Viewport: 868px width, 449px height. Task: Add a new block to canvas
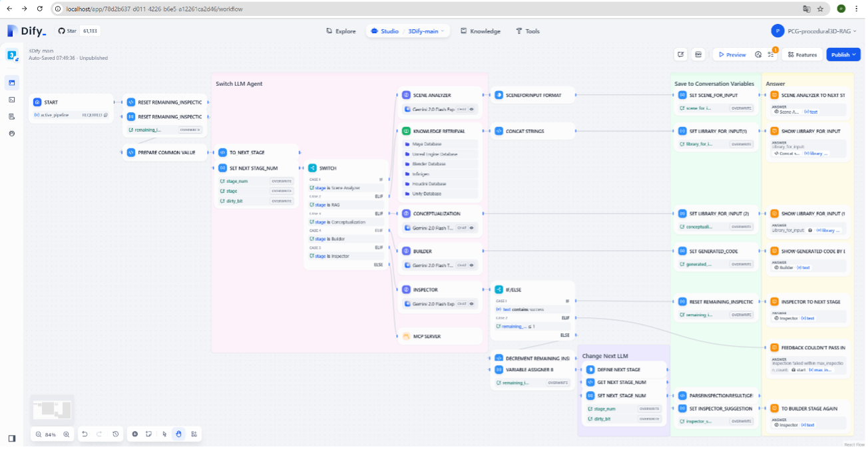(135, 434)
